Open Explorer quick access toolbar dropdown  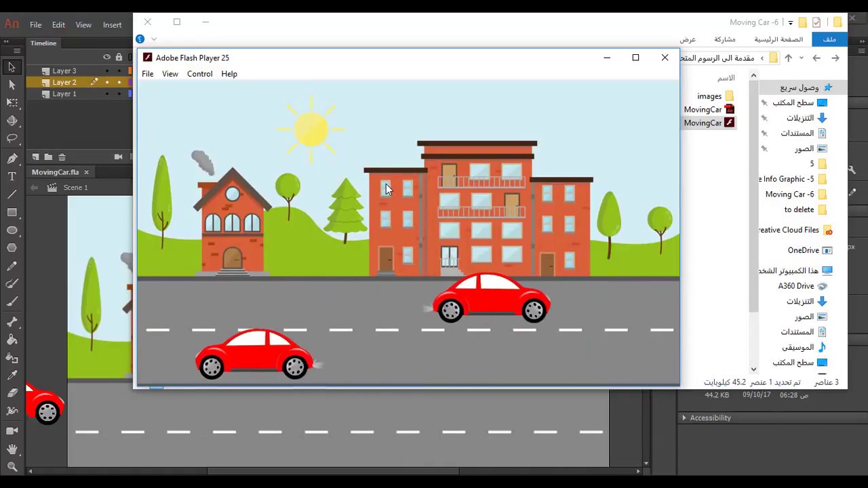point(790,22)
